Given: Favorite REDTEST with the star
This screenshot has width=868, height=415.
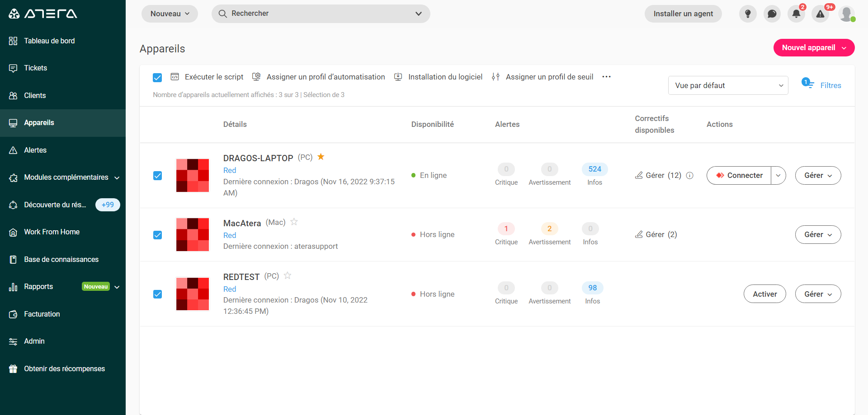Looking at the screenshot, I should (288, 275).
